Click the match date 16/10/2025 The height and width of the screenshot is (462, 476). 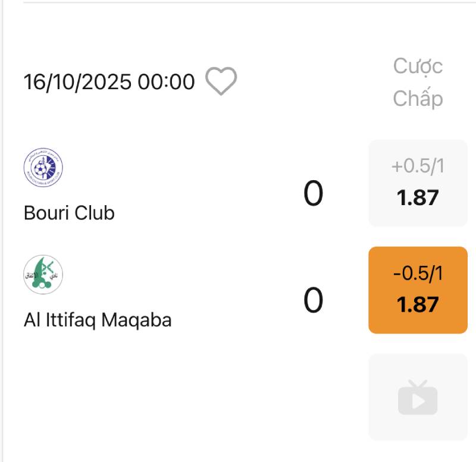[77, 82]
